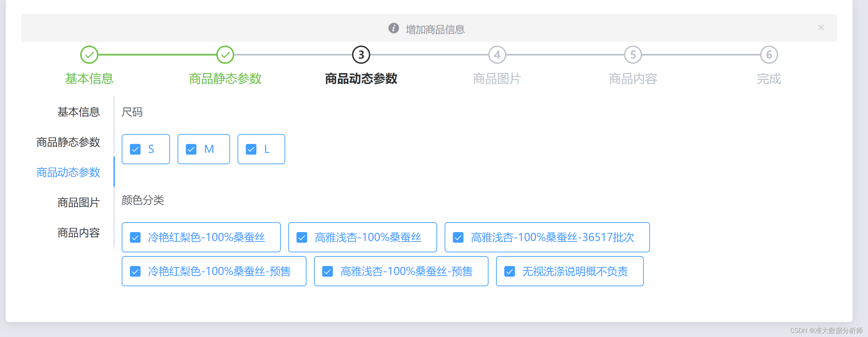Click the 增加商品信息 alert title text
868x337 pixels.
(x=435, y=29)
